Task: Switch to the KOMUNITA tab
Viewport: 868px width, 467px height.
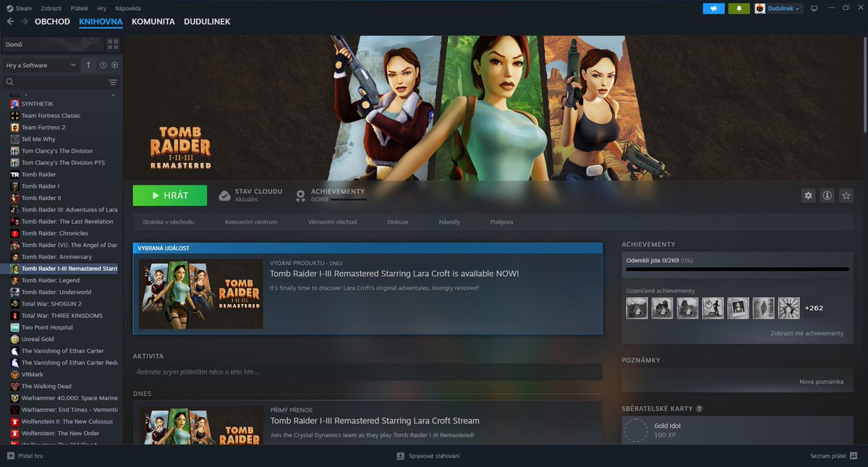Action: click(153, 22)
